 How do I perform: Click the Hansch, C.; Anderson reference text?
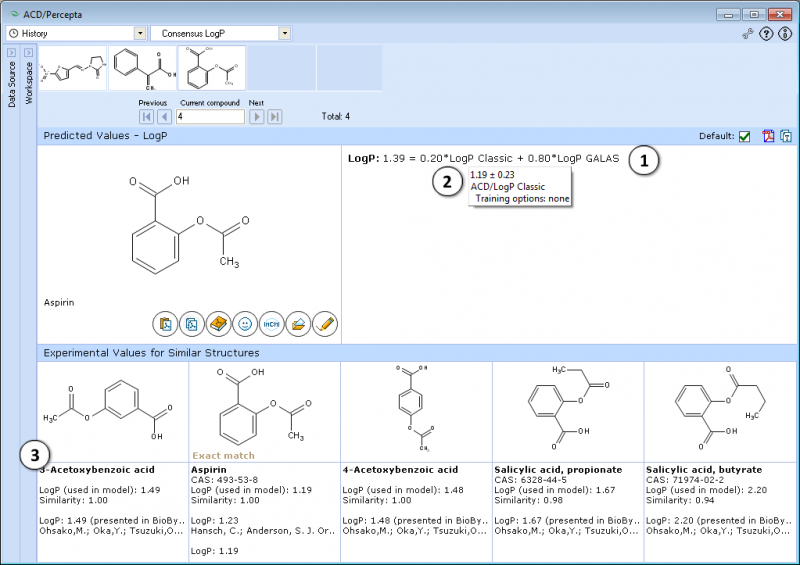click(263, 531)
